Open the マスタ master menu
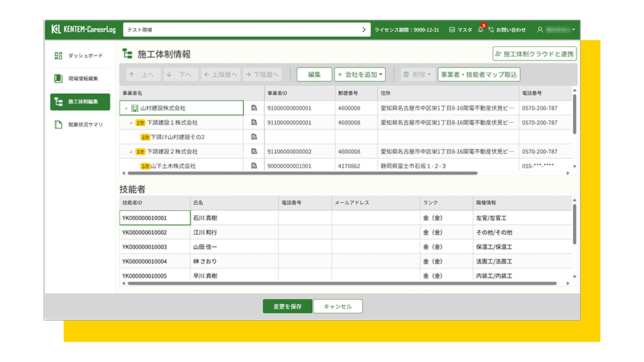Viewport: 644px width, 362px height. coord(461,30)
